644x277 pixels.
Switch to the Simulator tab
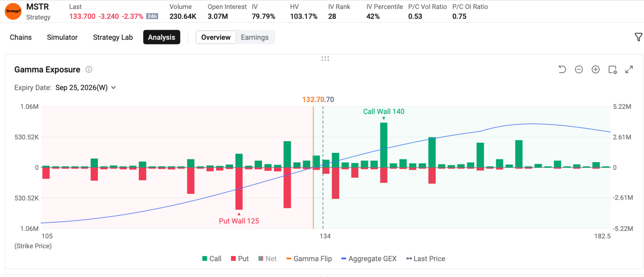pyautogui.click(x=62, y=37)
